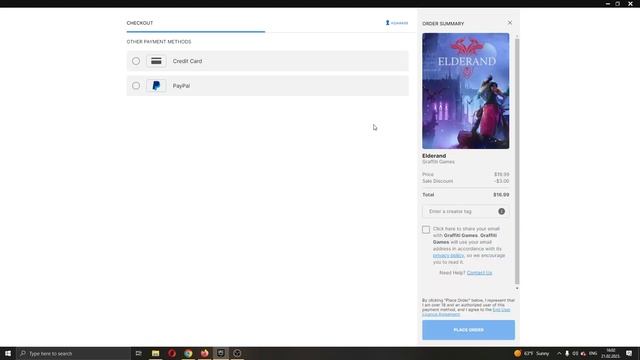The width and height of the screenshot is (640, 360).
Task: Restore the checkout window size
Action: (618, 4)
